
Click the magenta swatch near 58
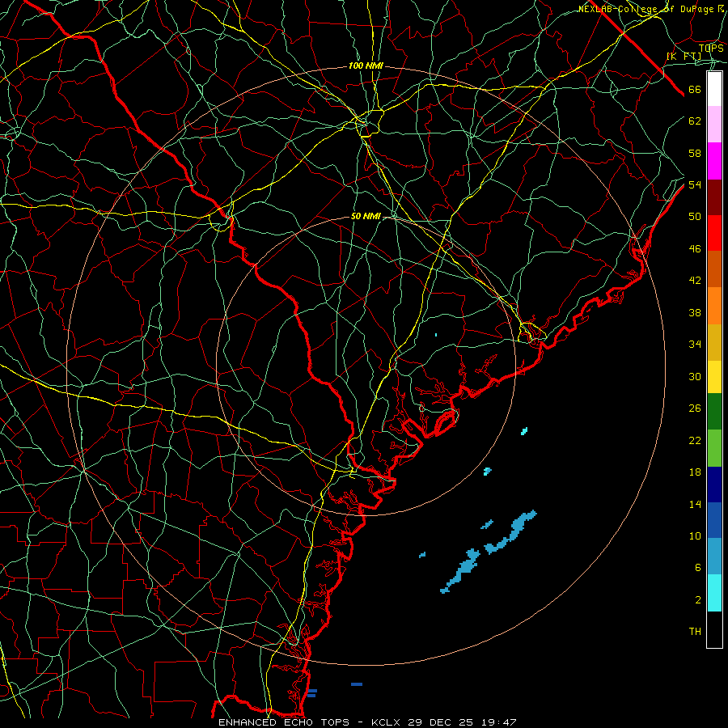[714, 161]
